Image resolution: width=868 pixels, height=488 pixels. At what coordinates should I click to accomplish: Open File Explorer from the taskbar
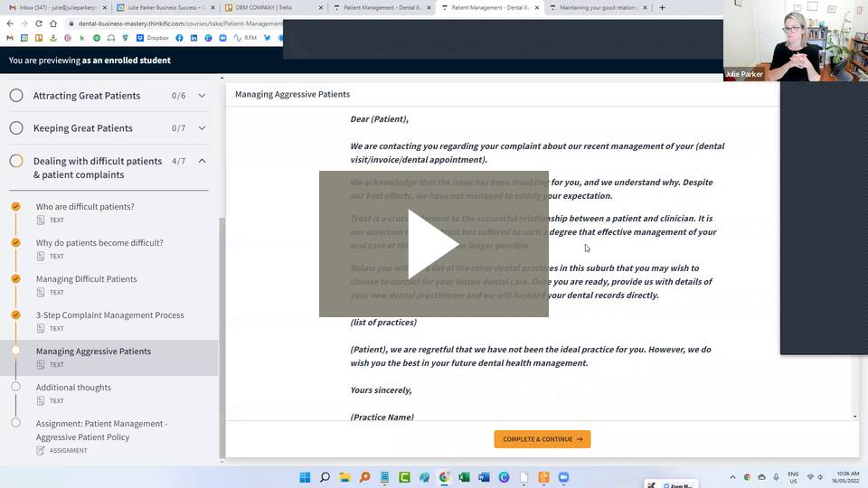coord(344,477)
